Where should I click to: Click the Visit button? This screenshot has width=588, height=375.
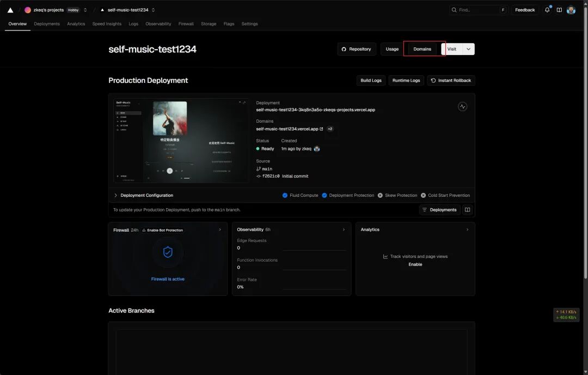[x=452, y=49]
